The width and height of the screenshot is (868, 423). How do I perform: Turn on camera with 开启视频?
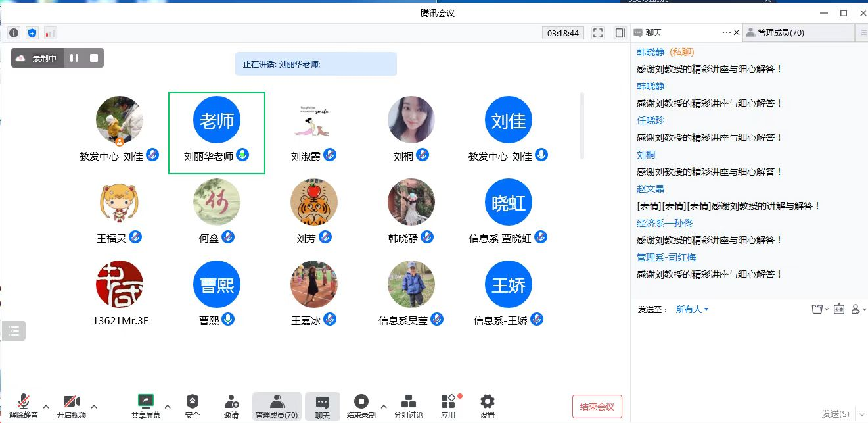[x=71, y=407]
